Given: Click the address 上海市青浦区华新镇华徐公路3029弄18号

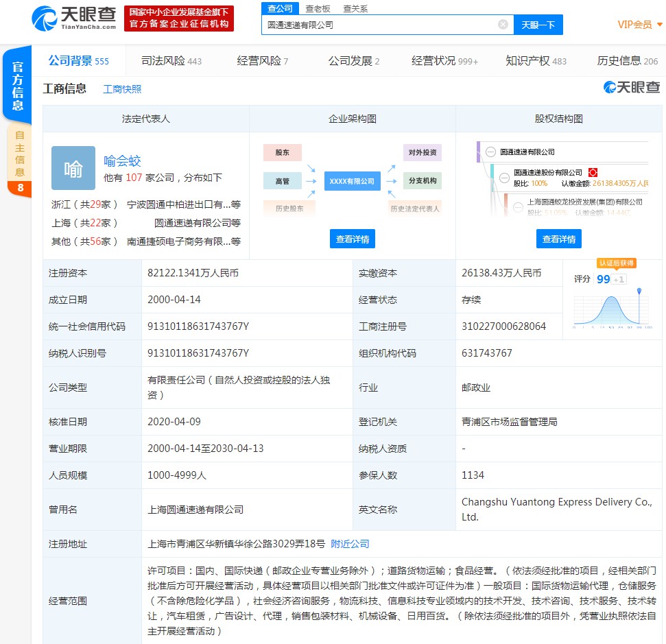Looking at the screenshot, I should click(236, 544).
